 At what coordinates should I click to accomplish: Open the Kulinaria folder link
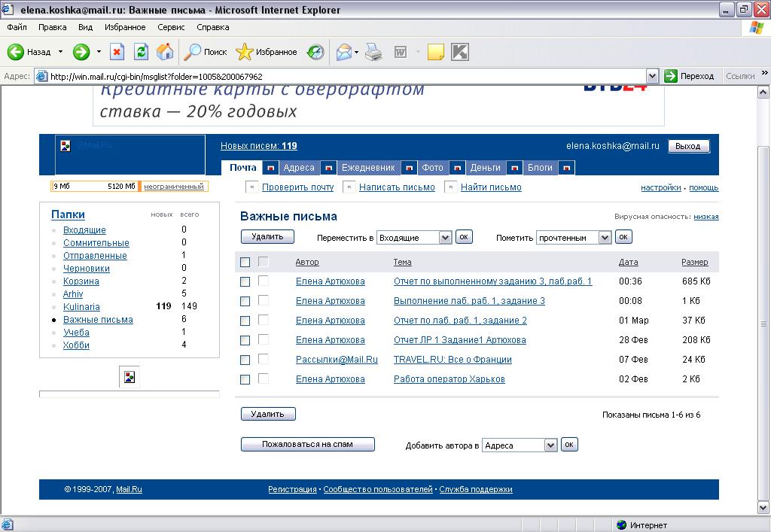point(81,306)
